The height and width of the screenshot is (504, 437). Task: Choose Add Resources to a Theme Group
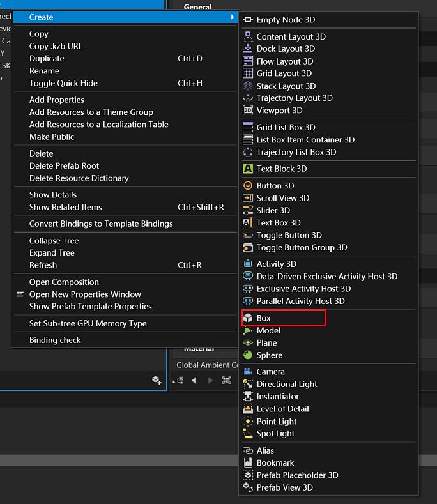91,112
